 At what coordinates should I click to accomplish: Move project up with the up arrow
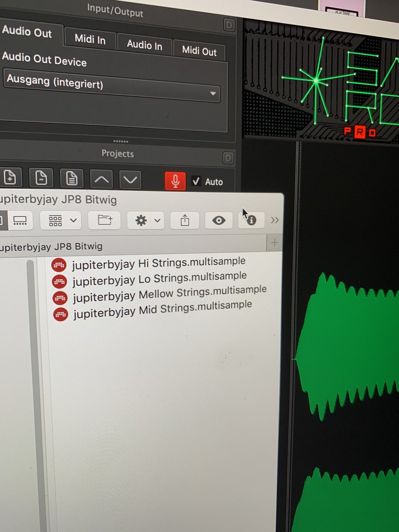pos(102,180)
